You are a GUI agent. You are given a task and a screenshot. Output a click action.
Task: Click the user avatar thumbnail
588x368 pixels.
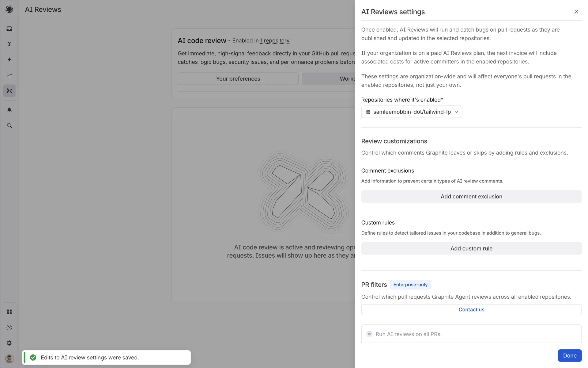[9, 358]
